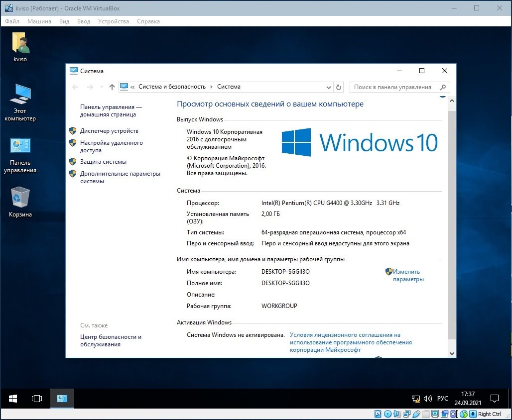This screenshot has height=420, width=512.
Task: Click the Система breadcrumb in address bar
Action: (229, 87)
